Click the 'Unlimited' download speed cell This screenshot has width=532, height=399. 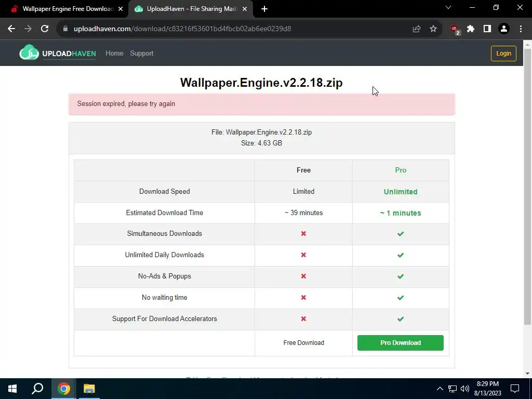(x=401, y=192)
